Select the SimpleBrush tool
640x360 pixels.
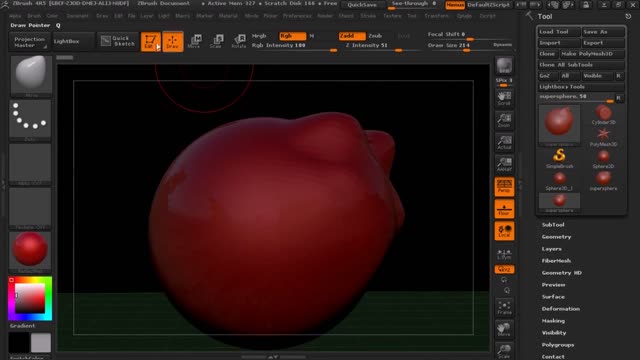559,158
